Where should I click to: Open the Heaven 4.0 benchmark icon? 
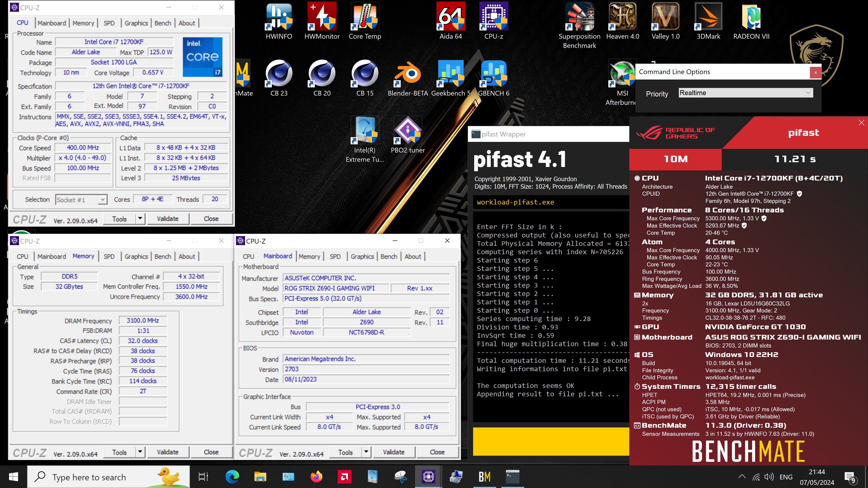coord(622,21)
